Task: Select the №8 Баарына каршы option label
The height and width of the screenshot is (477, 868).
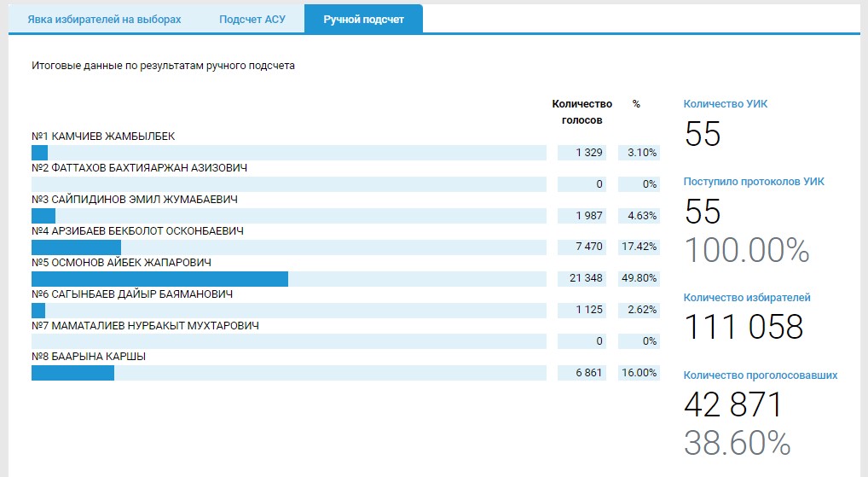Action: coord(88,357)
